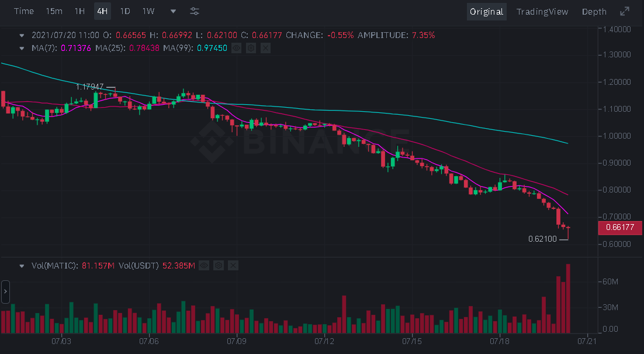The image size is (644, 354).
Task: Open the volume indicator settings gear
Action: pos(218,265)
